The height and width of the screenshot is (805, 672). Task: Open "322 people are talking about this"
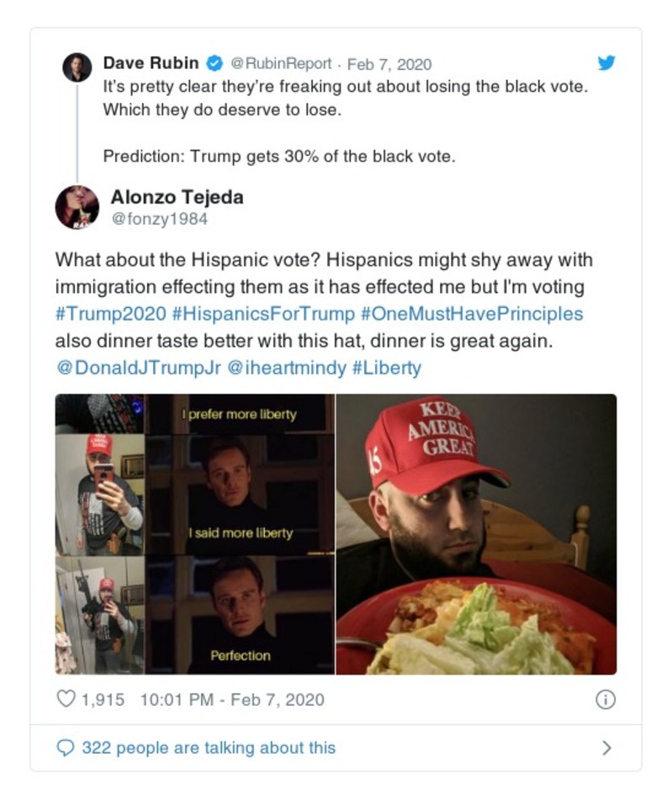tap(208, 748)
